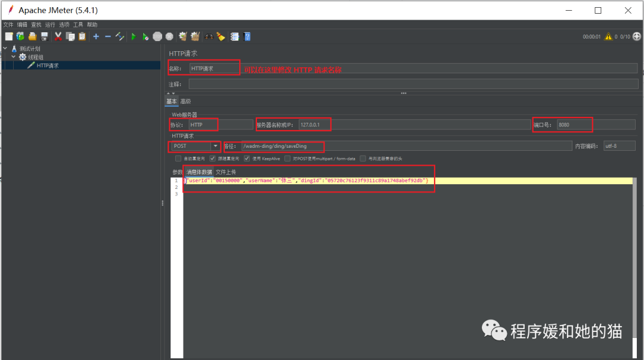Select the HTTP请求 tree item
Image resolution: width=644 pixels, height=360 pixels.
48,66
